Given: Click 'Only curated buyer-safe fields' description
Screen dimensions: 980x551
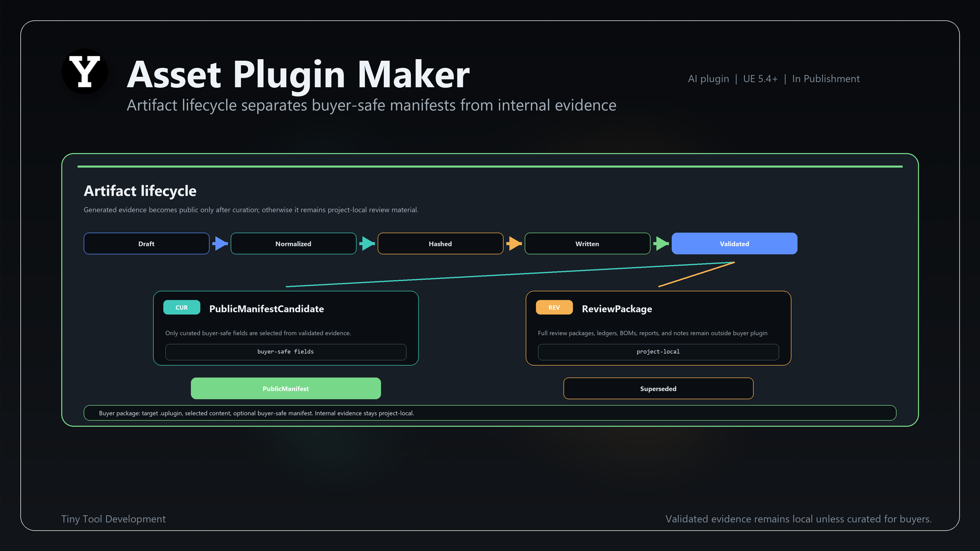Looking at the screenshot, I should tap(258, 333).
